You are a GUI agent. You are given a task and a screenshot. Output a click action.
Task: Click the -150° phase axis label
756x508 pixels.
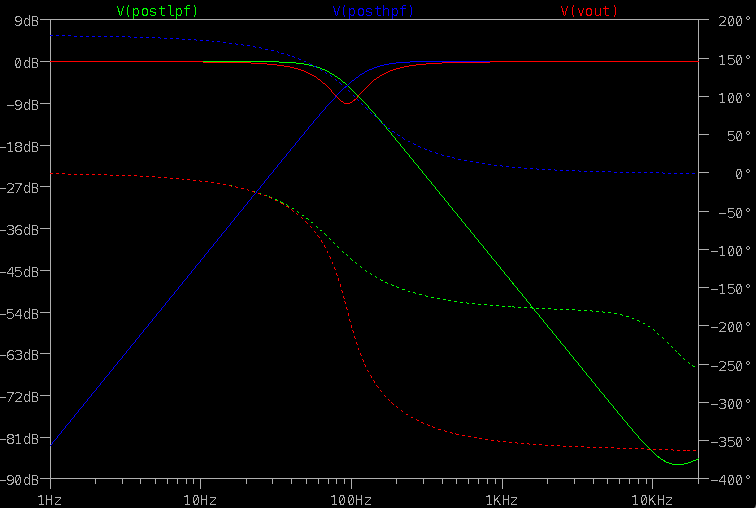tap(731, 289)
